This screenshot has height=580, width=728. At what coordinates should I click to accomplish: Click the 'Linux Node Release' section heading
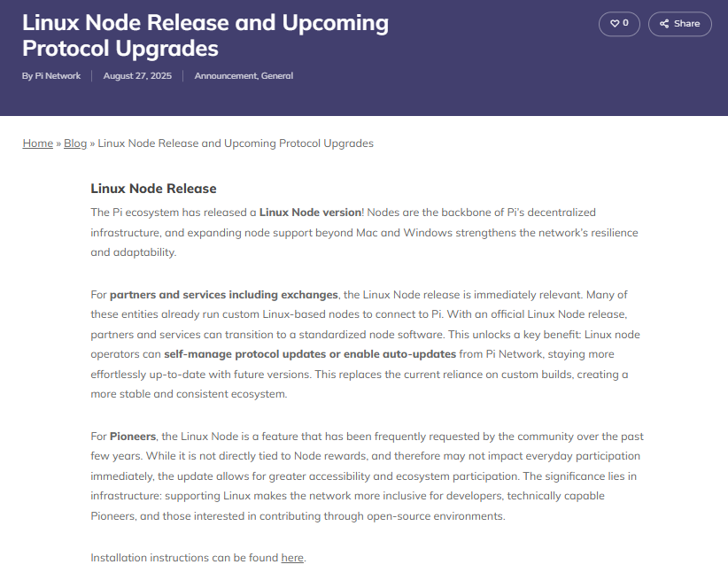153,188
